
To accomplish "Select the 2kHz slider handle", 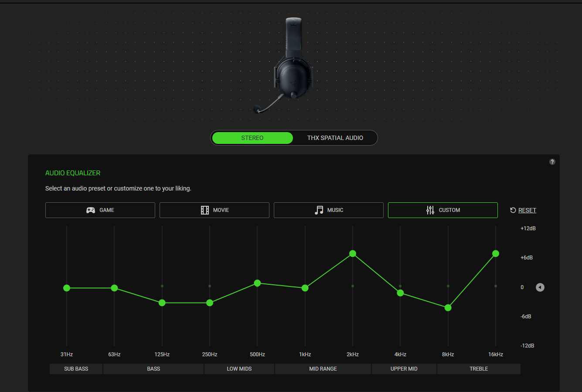I will pos(353,253).
